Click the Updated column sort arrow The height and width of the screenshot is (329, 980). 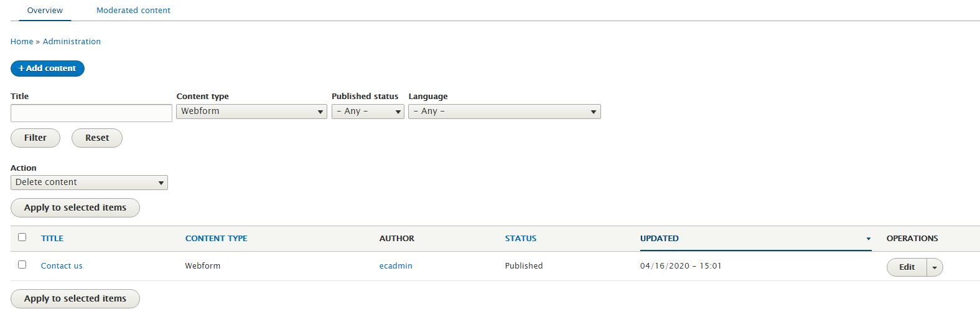[869, 239]
